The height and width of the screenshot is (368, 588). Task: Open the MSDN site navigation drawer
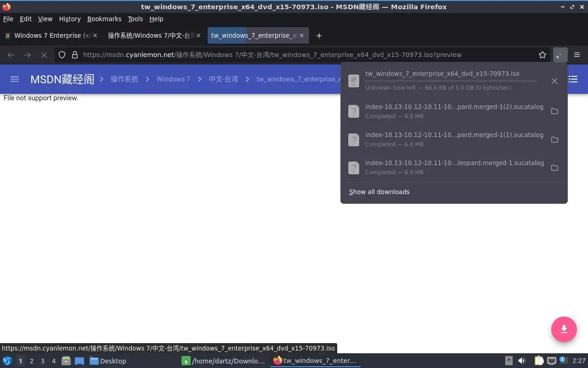coord(15,79)
